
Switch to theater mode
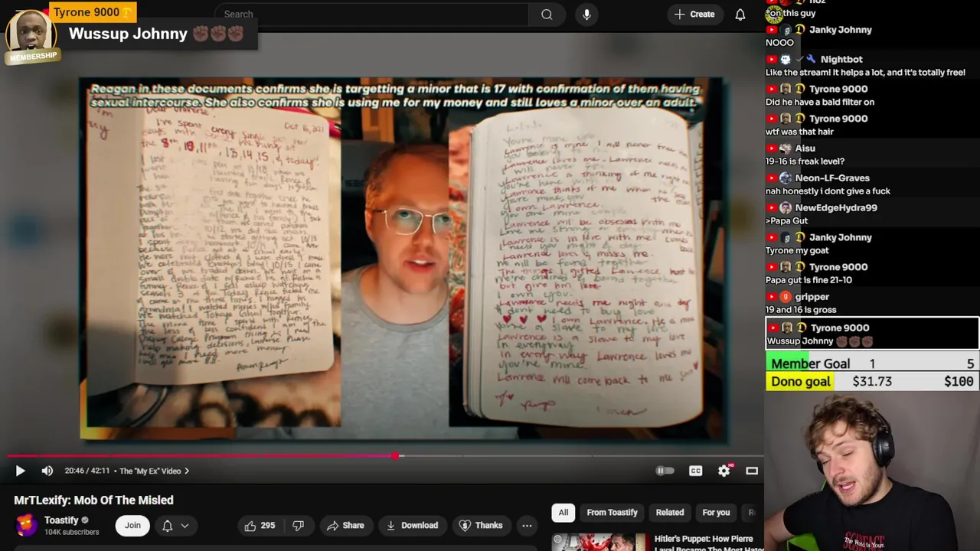752,471
